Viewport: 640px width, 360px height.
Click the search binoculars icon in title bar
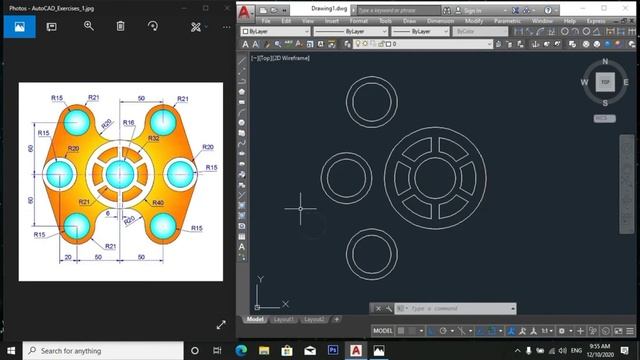(x=447, y=11)
